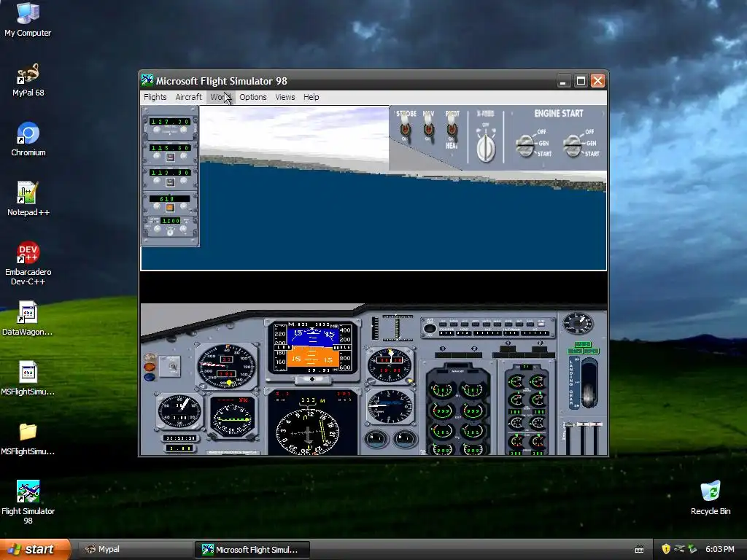Viewport: 747px width, 560px height.
Task: Open the Views menu
Action: (x=285, y=97)
